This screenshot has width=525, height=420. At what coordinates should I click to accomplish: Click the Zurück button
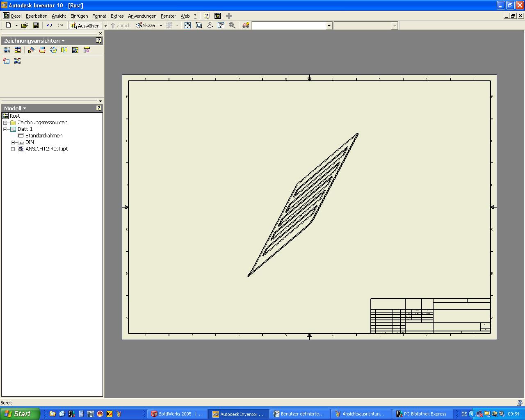120,25
